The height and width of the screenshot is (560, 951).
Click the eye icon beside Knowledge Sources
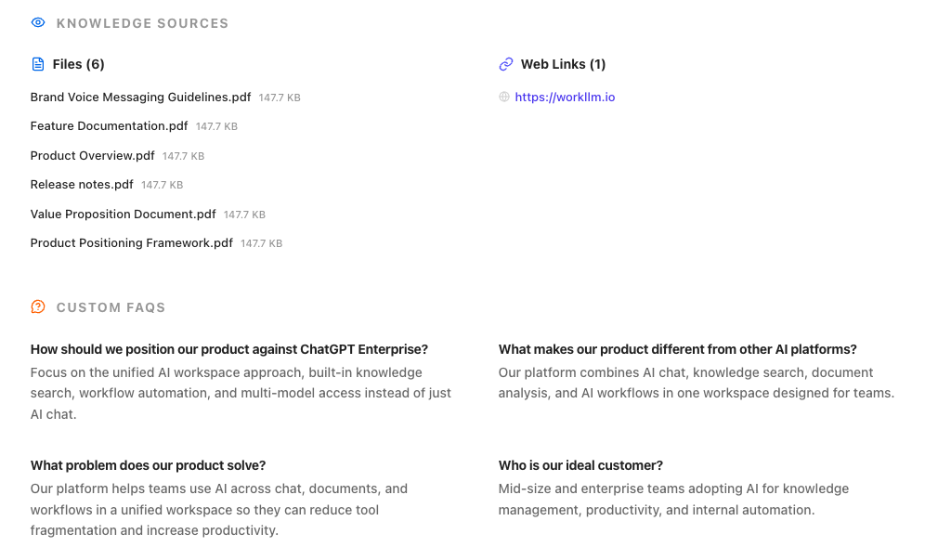click(38, 23)
